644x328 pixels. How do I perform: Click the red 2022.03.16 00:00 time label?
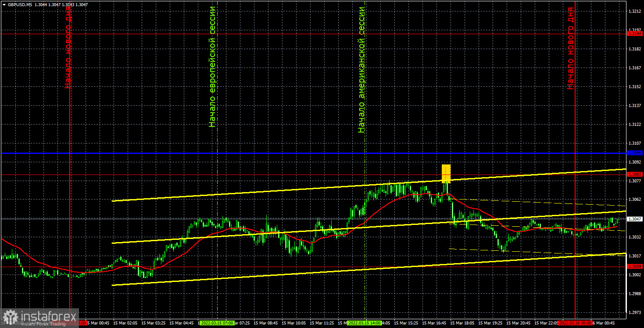pyautogui.click(x=576, y=323)
